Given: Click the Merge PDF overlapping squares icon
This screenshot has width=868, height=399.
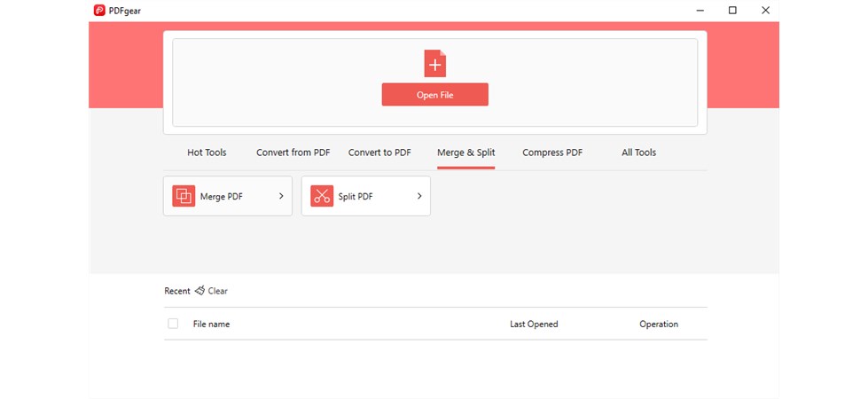Looking at the screenshot, I should click(x=184, y=196).
